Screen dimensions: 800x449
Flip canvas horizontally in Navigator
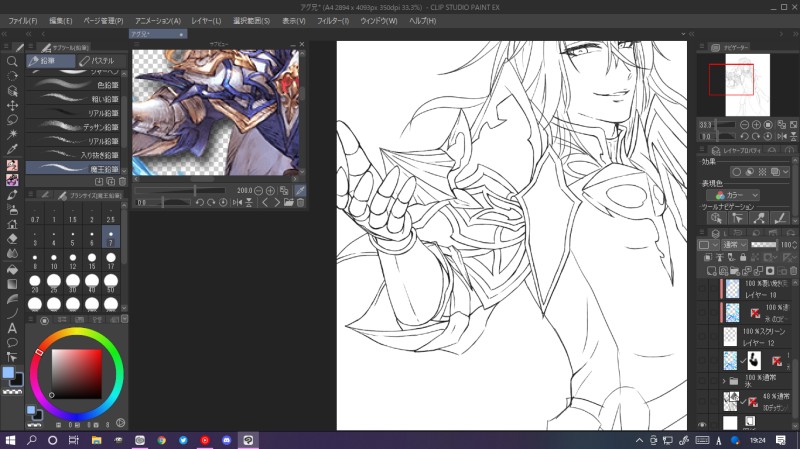782,136
